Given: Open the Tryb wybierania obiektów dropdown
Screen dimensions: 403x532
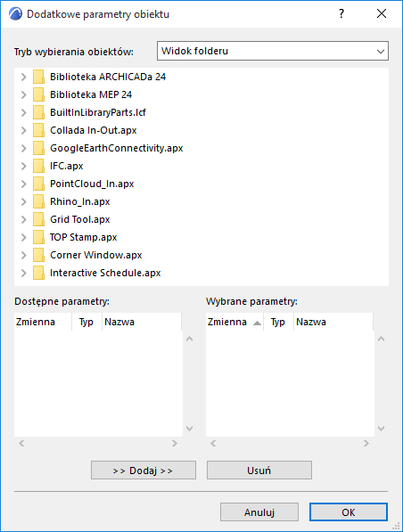Looking at the screenshot, I should (273, 51).
